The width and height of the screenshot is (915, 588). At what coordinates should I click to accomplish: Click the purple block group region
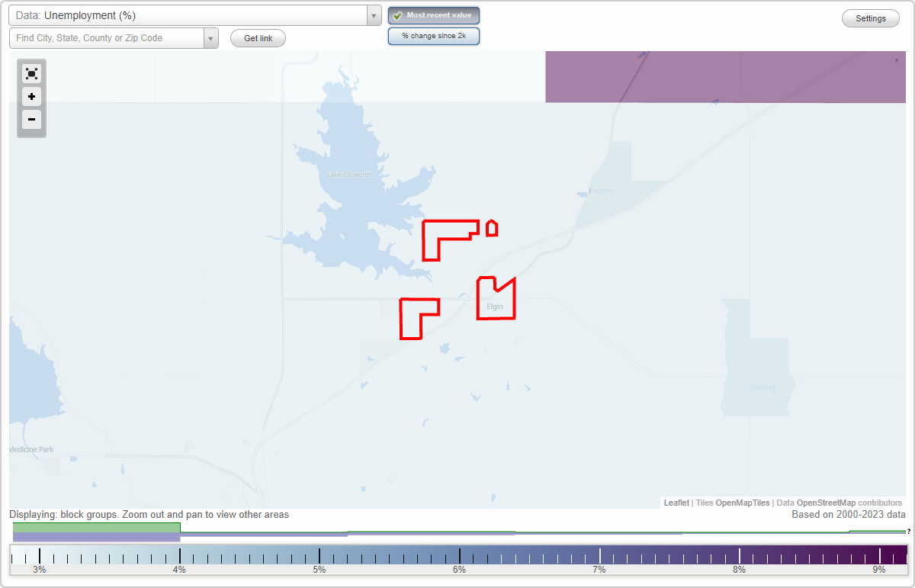point(724,76)
